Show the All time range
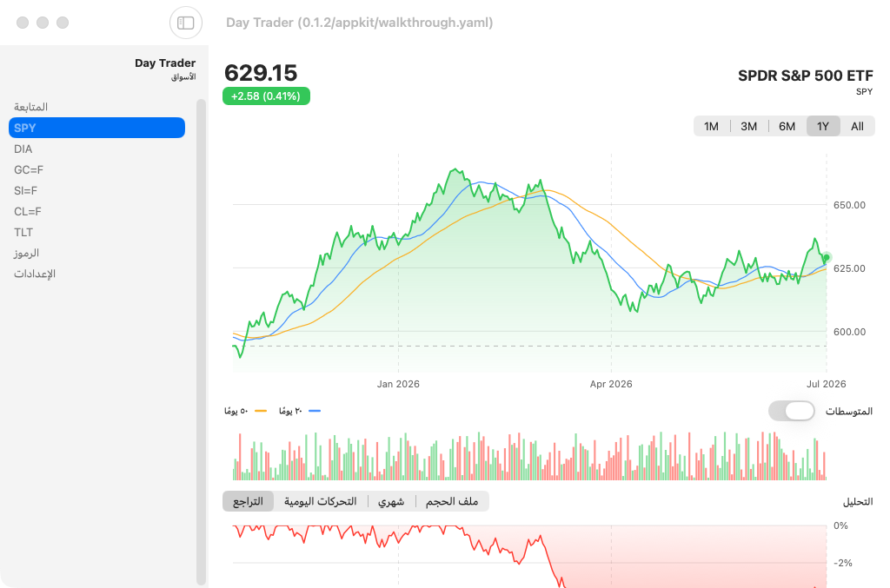The height and width of the screenshot is (588, 890). click(x=857, y=126)
